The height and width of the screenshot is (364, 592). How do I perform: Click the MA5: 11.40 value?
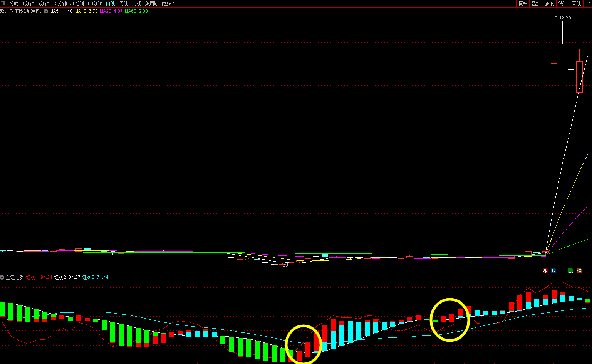[61, 11]
